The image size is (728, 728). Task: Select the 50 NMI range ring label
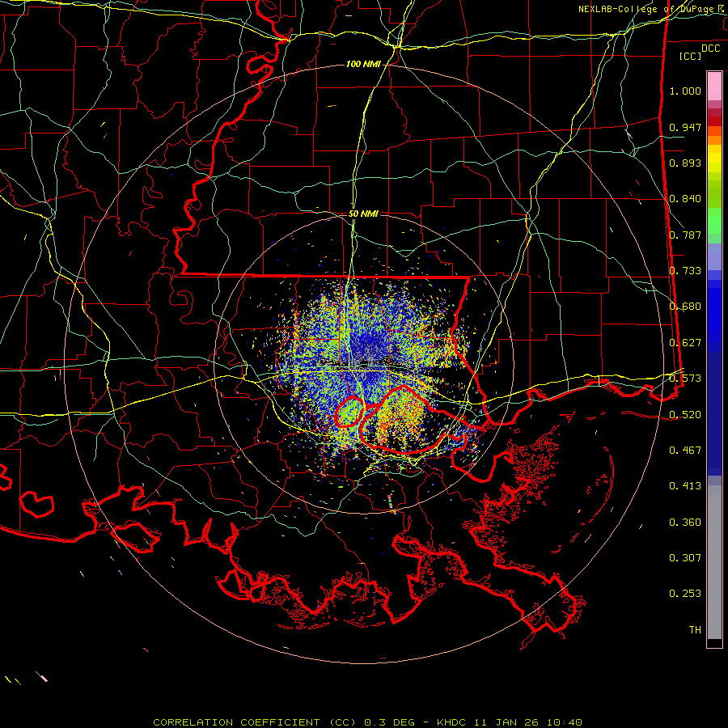363,214
